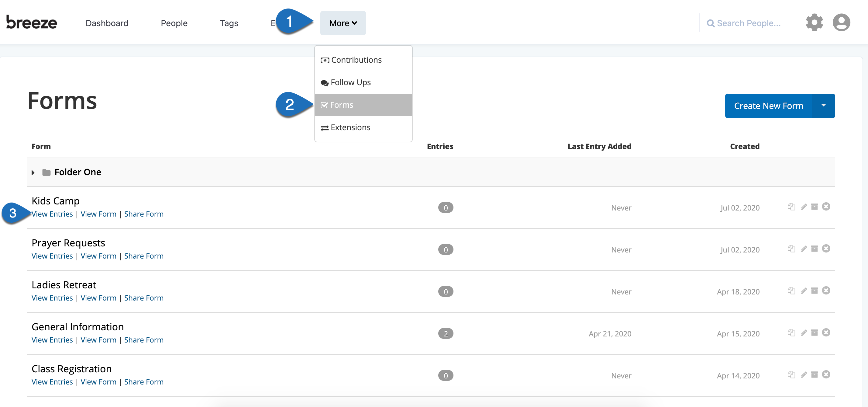Select Extensions from the More menu

click(363, 128)
